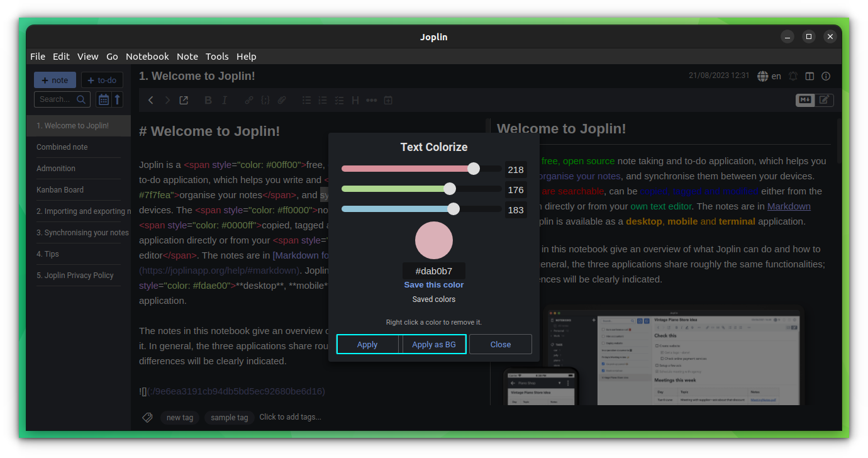Create a checkbox list via toolbar icon
This screenshot has width=868, height=458.
pos(339,100)
